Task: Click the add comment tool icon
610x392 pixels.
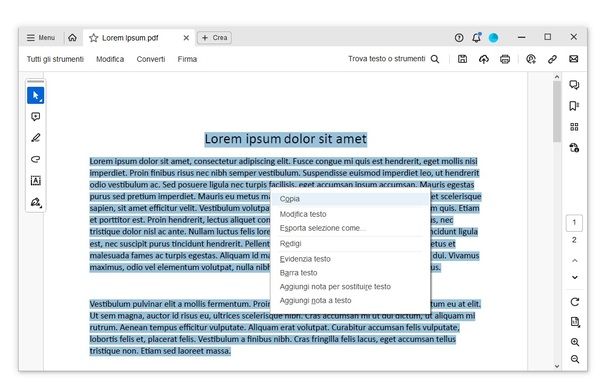Action: (35, 117)
